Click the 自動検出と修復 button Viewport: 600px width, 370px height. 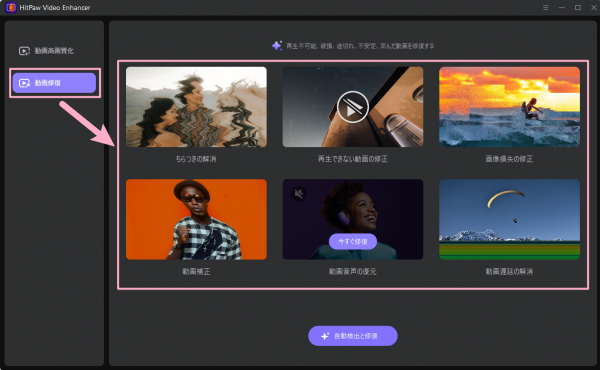tap(353, 336)
